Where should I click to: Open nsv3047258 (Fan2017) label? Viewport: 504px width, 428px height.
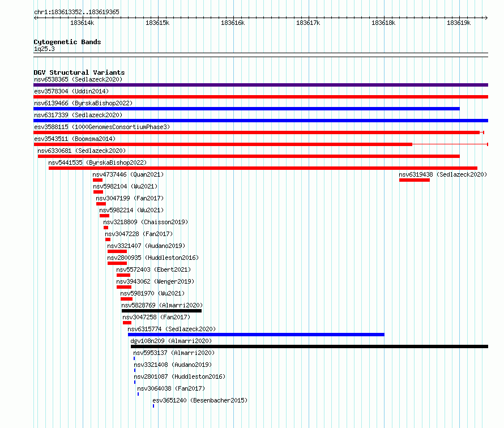tap(156, 317)
